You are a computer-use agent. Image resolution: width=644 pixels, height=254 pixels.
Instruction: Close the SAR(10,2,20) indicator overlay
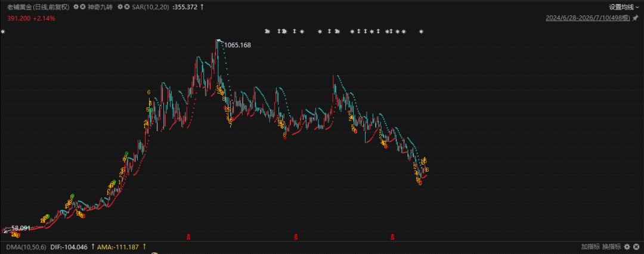127,7
